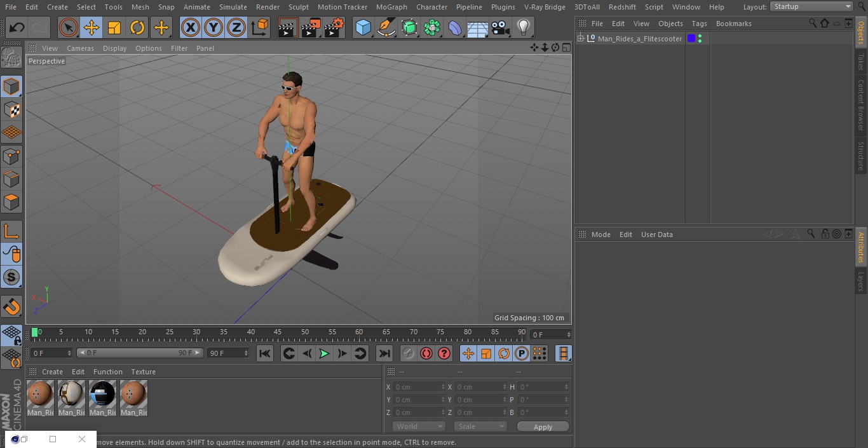Open the Array modeling objects icon

pos(432,27)
